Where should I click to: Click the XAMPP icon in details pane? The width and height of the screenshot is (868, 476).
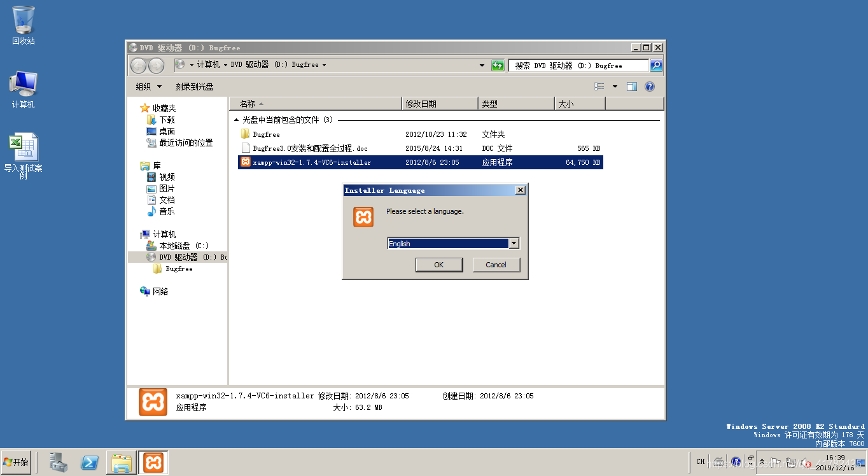(x=153, y=402)
